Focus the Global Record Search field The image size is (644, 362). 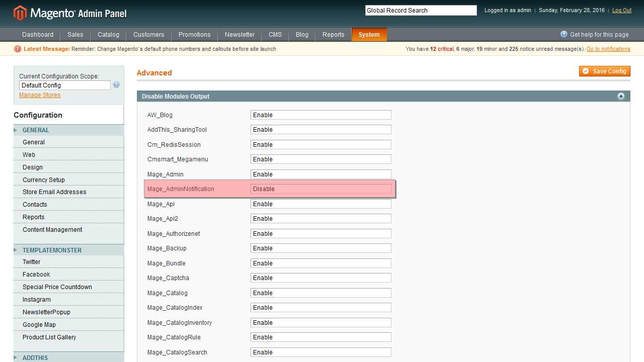coord(421,11)
